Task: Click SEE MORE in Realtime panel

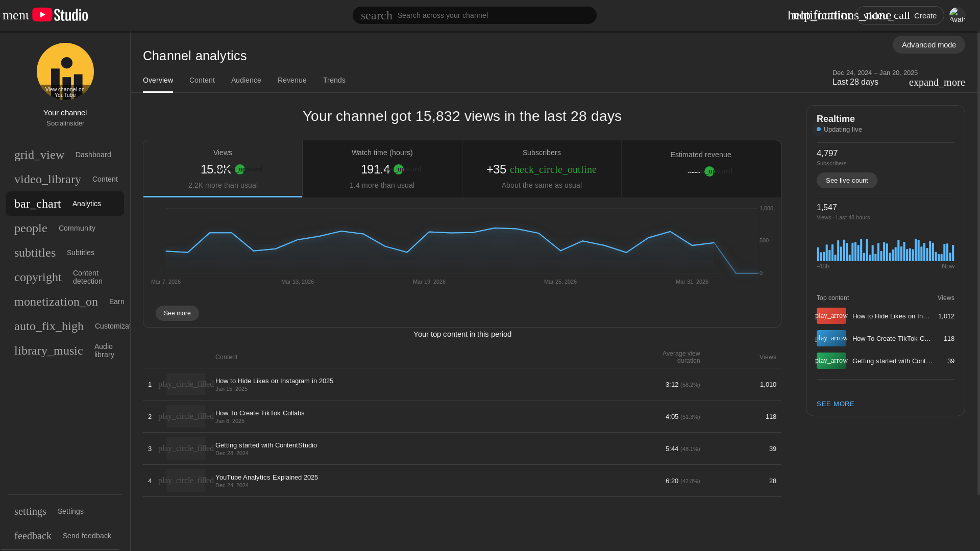Action: (x=836, y=404)
